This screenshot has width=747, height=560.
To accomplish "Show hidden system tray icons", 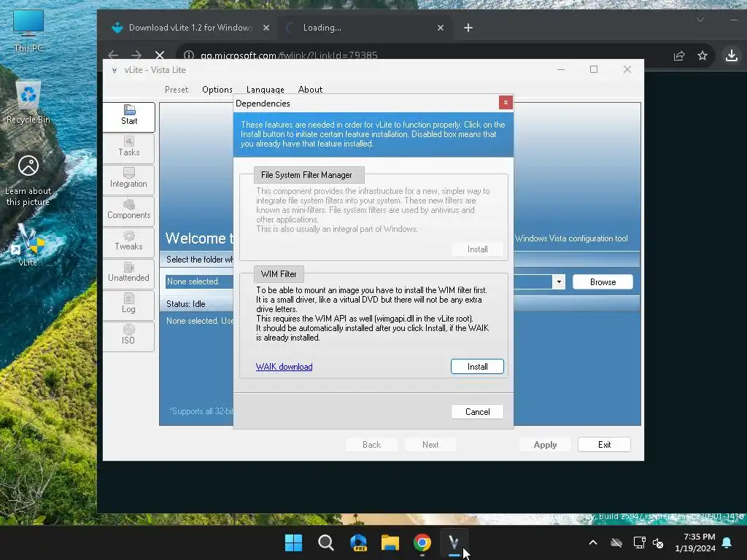I will click(593, 542).
